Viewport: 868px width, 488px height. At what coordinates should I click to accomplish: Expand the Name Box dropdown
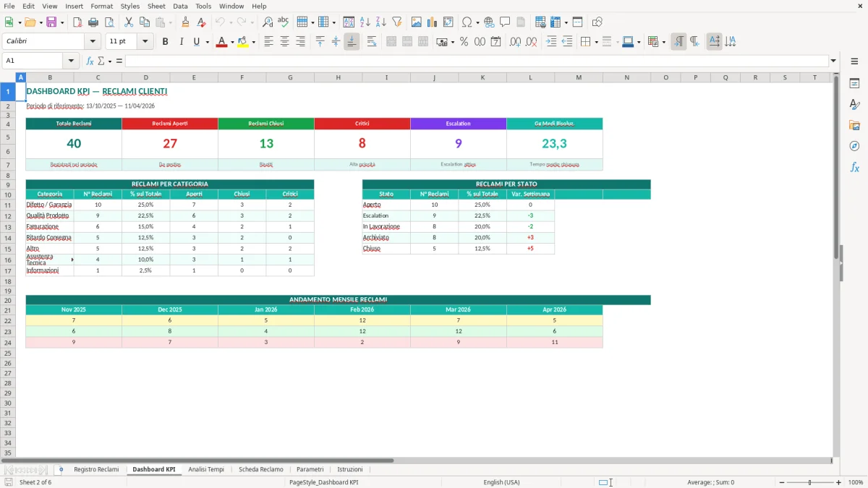71,61
